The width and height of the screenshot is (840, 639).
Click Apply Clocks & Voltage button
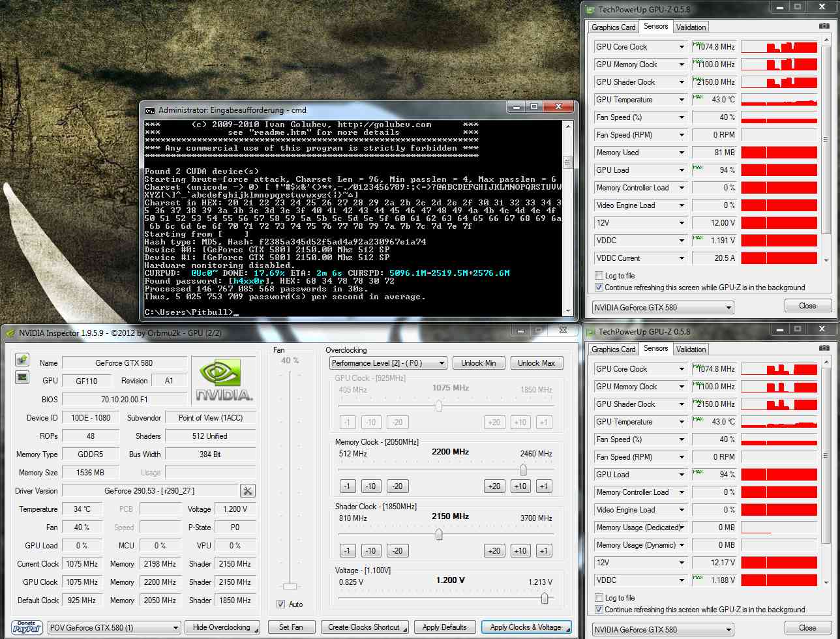(x=526, y=627)
